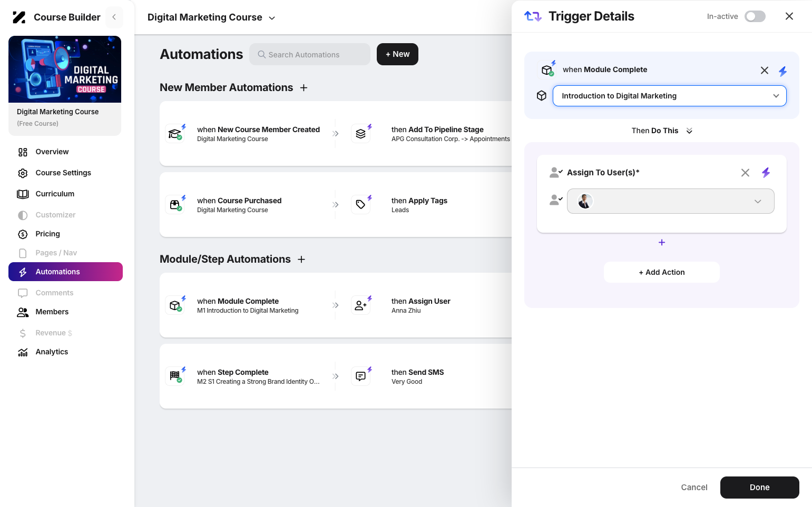Click the lightning bolt beside Module Complete trigger
The width and height of the screenshot is (812, 507).
(x=783, y=71)
